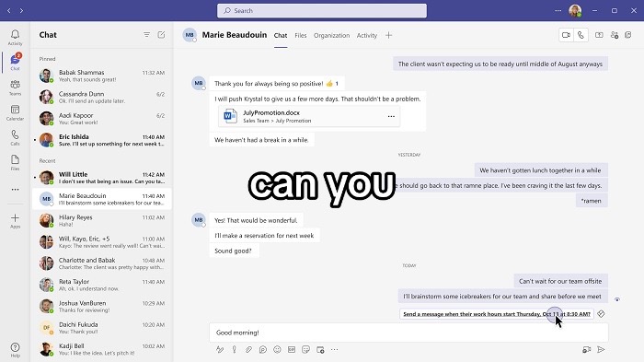644x362 pixels.
Task: Open Will Little conversation
Action: tap(102, 178)
